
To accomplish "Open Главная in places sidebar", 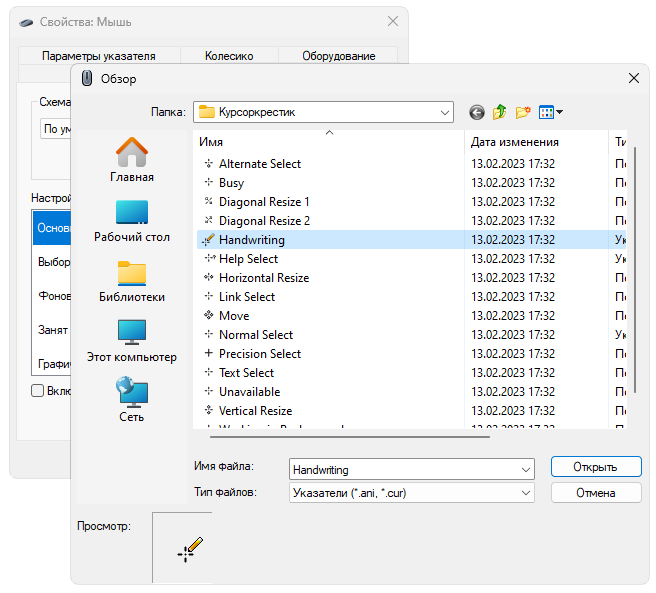I will point(132,160).
